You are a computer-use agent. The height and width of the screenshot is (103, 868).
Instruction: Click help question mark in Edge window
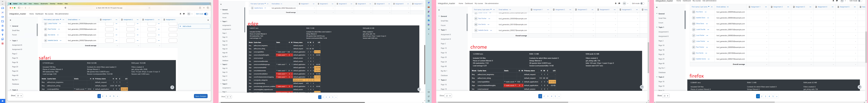419,90
